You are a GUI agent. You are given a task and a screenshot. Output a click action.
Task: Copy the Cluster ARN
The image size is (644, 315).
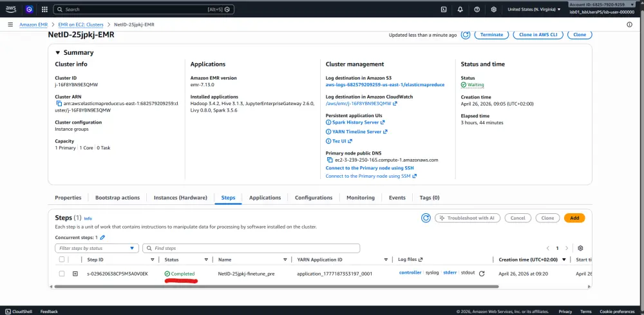[x=59, y=104]
